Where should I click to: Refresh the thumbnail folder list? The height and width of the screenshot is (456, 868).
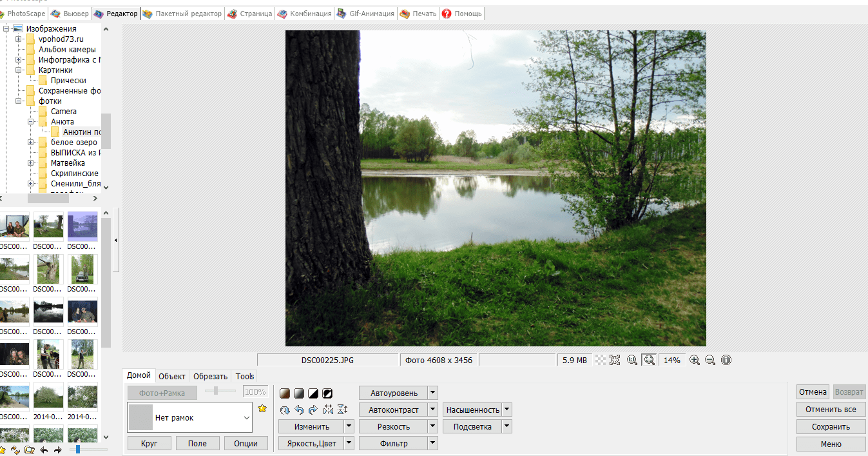coord(15,450)
